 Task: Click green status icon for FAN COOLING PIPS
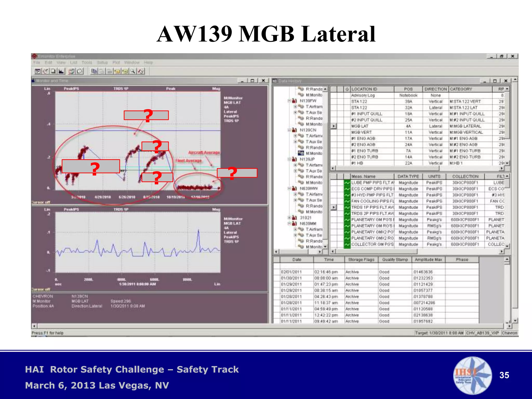(x=347, y=201)
